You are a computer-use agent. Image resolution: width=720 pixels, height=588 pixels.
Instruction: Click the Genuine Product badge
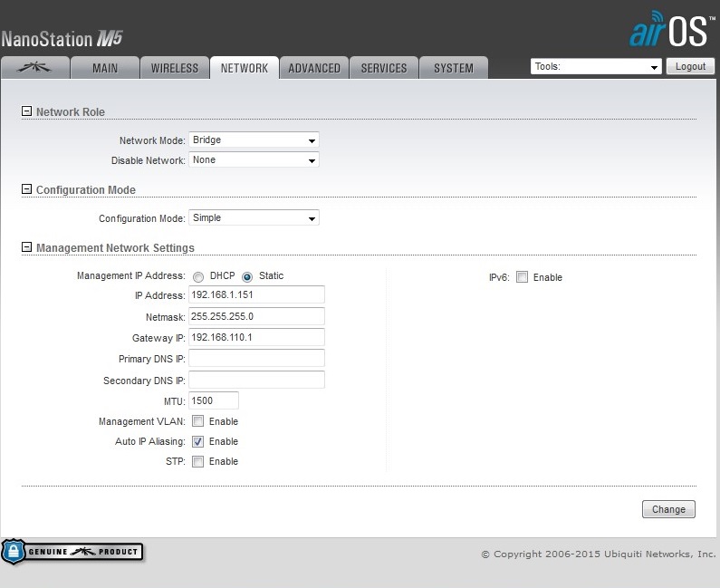[x=72, y=552]
